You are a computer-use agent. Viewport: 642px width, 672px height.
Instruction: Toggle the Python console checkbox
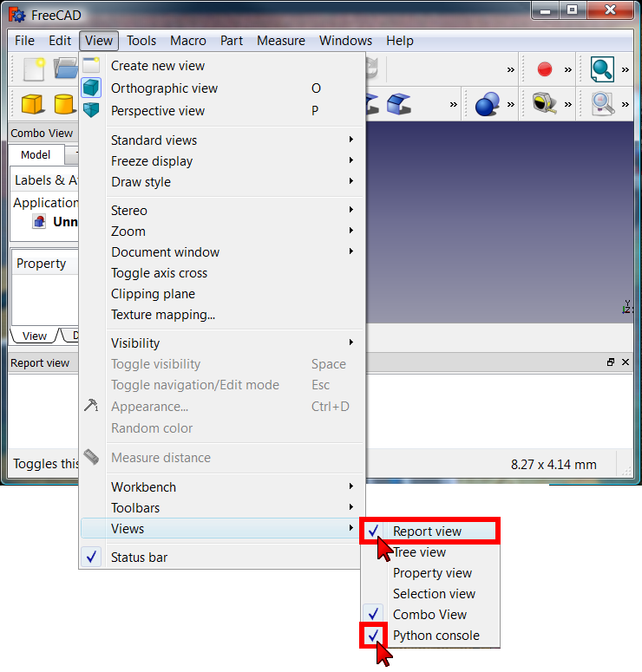coord(374,635)
